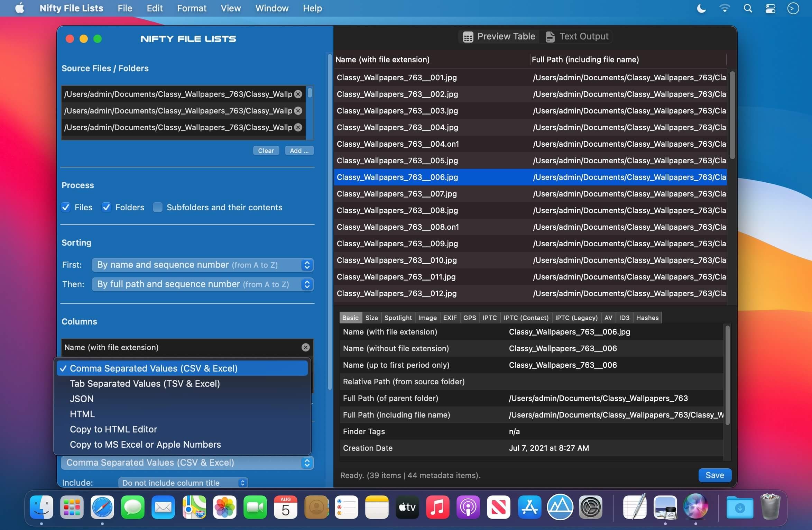Open Spotlight search in the menu bar
Viewport: 812px width, 530px height.
pos(748,8)
